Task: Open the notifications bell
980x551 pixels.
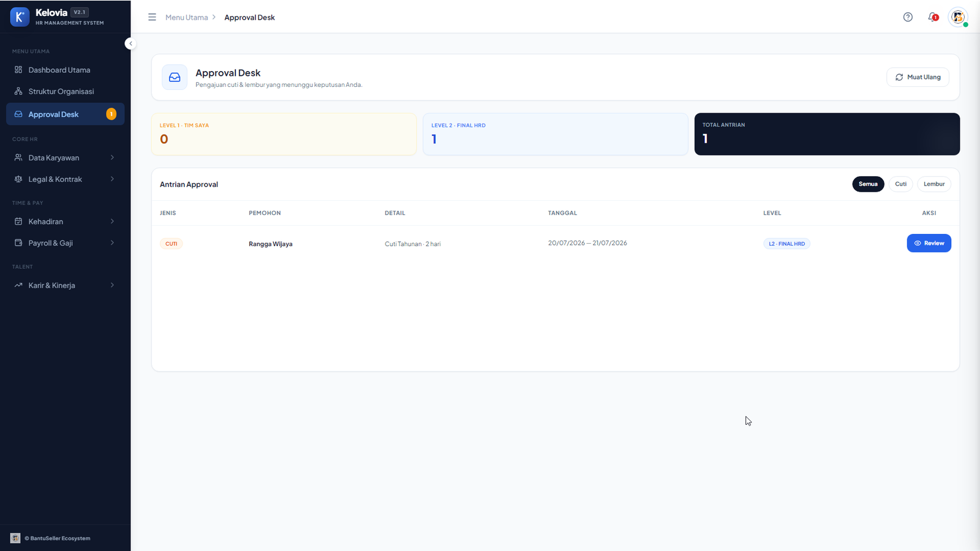Action: coord(933,17)
